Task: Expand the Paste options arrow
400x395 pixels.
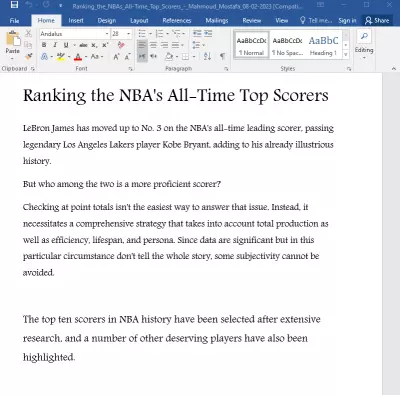Action: 12,59
